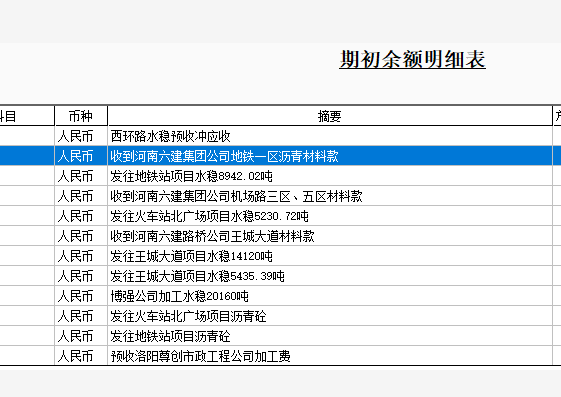This screenshot has width=561, height=397.
Task: Select row 博强公司加工水稳20160吨
Action: coord(280,296)
